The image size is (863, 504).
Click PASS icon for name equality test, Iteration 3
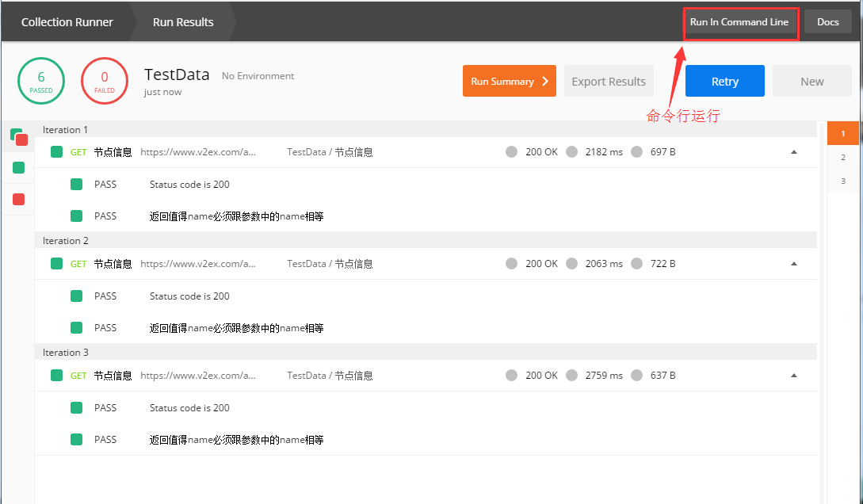point(77,439)
